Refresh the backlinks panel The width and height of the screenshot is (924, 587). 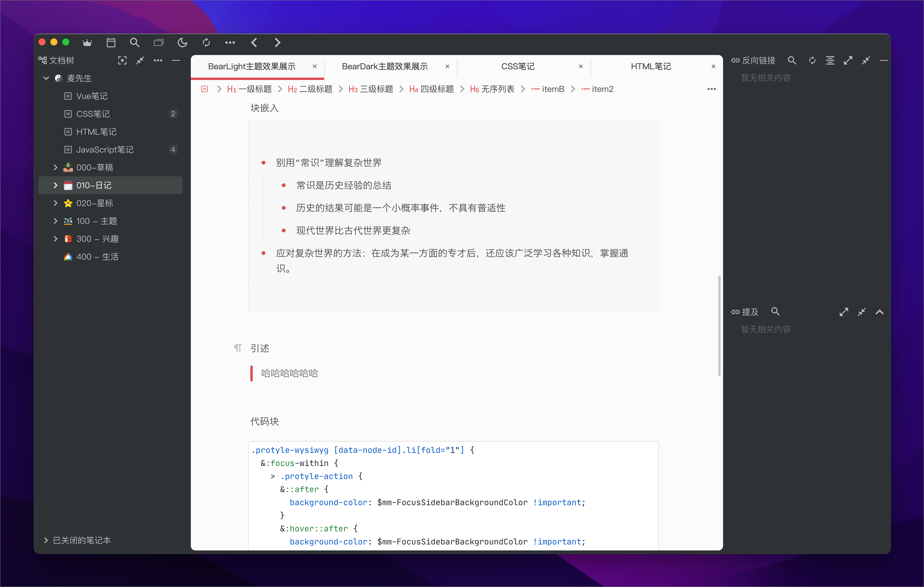tap(812, 60)
